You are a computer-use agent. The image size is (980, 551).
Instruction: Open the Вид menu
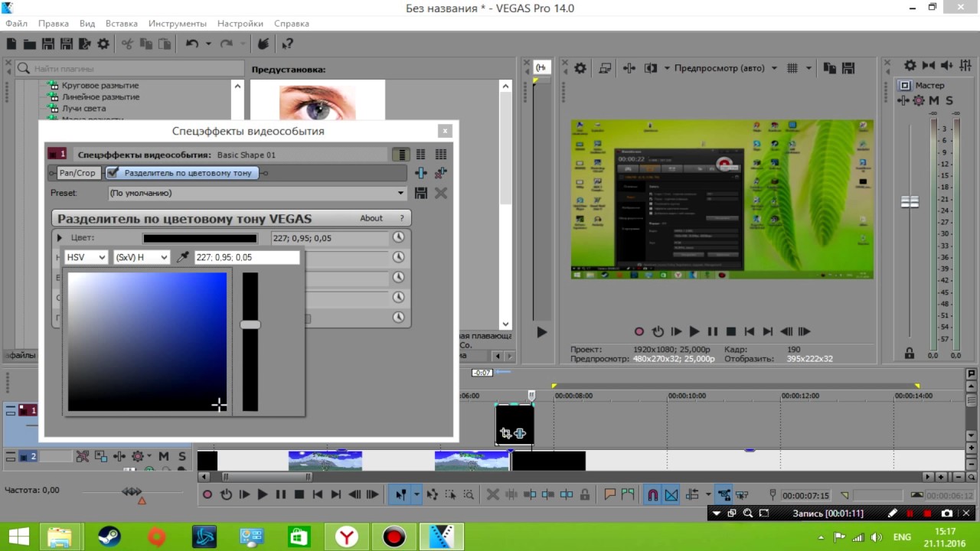[x=87, y=24]
